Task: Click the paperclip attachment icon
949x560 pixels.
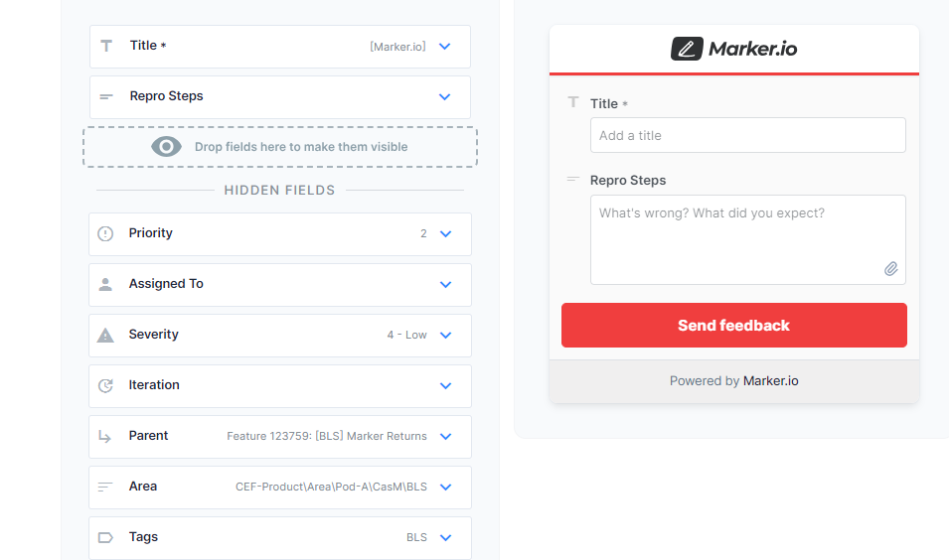Action: tap(891, 268)
